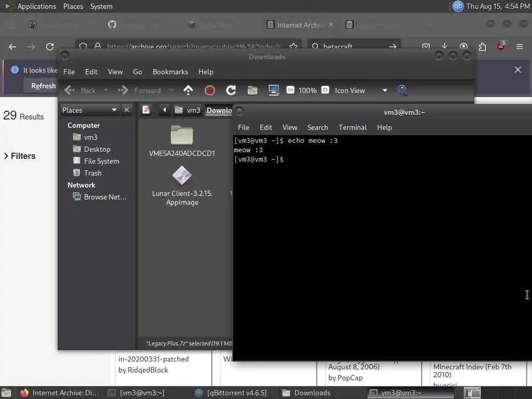Switch to Internet Archive taskbar item
532x399 pixels.
(59, 393)
